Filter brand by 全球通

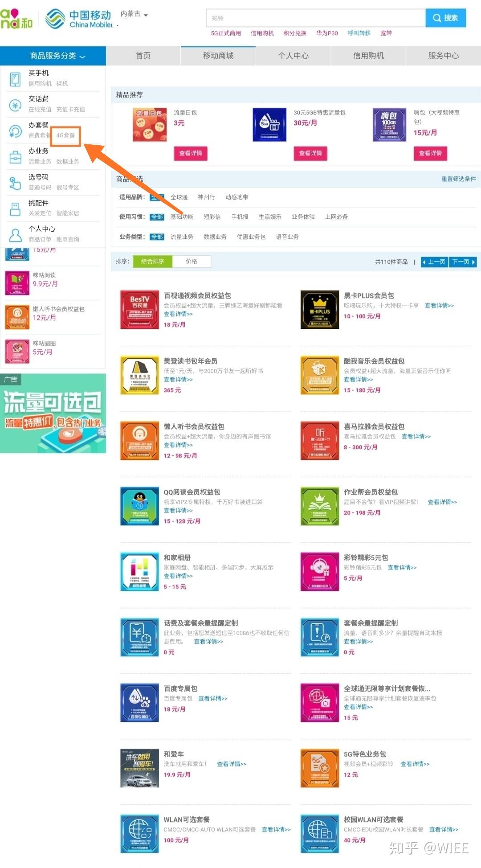179,197
